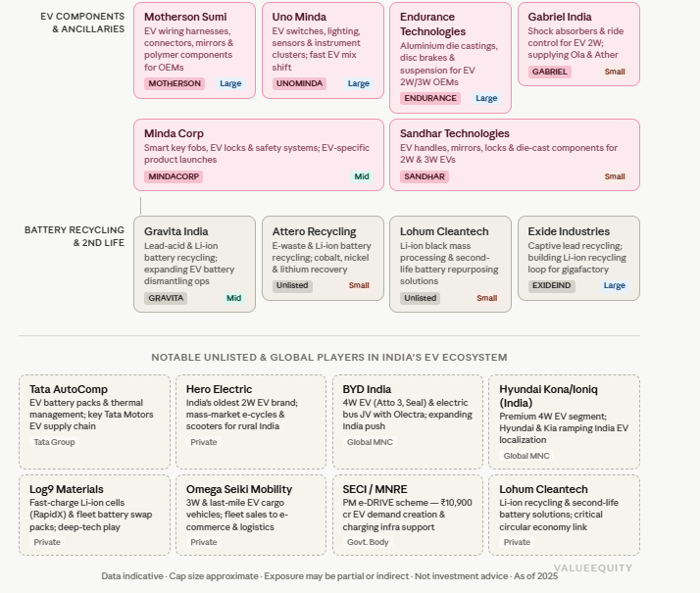Select the Motherson Sumi card title
Image resolution: width=700 pixels, height=593 pixels.
click(185, 17)
